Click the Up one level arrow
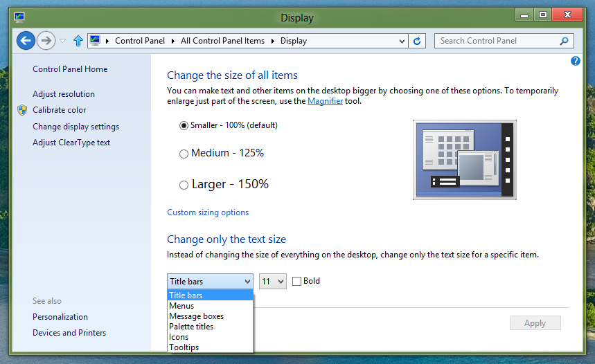 (x=78, y=41)
